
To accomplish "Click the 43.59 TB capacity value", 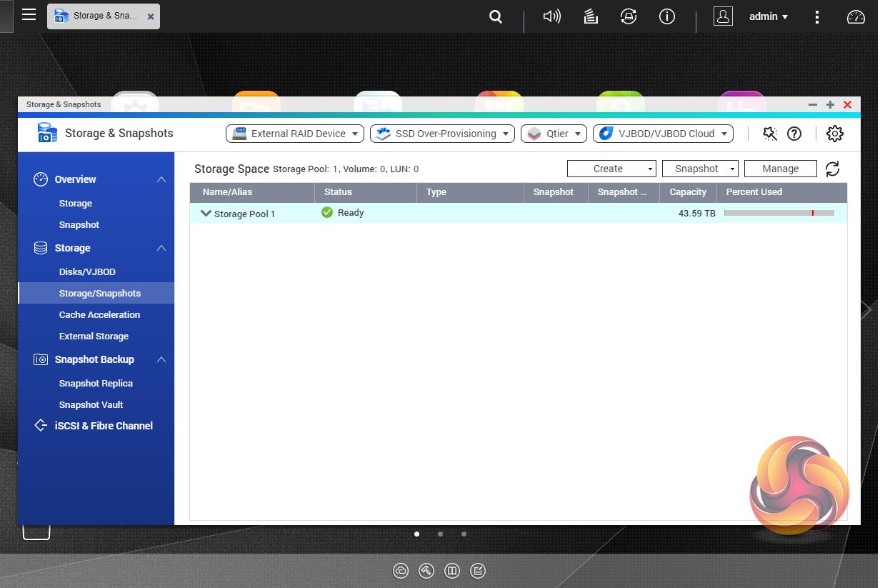I will point(697,213).
